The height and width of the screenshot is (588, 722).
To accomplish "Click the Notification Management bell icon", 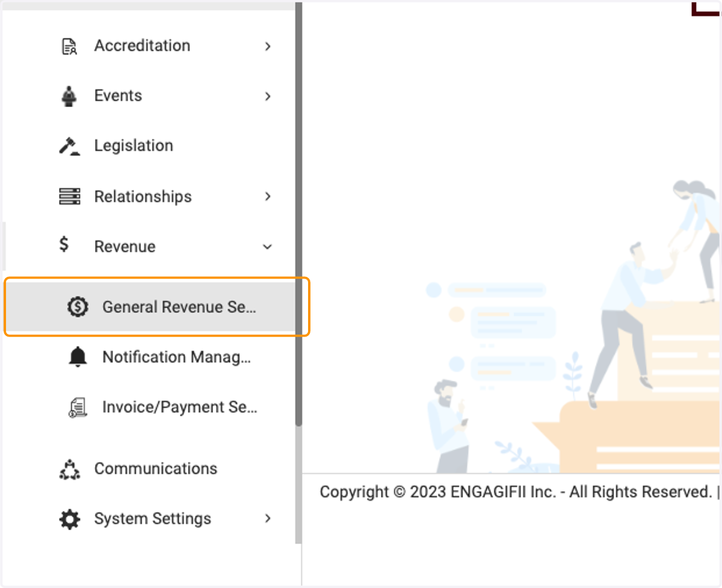I will (x=77, y=357).
